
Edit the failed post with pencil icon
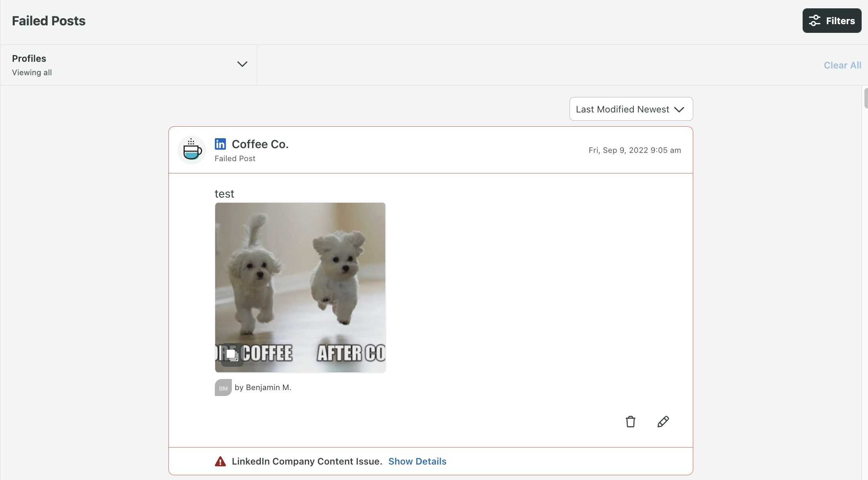click(x=663, y=422)
